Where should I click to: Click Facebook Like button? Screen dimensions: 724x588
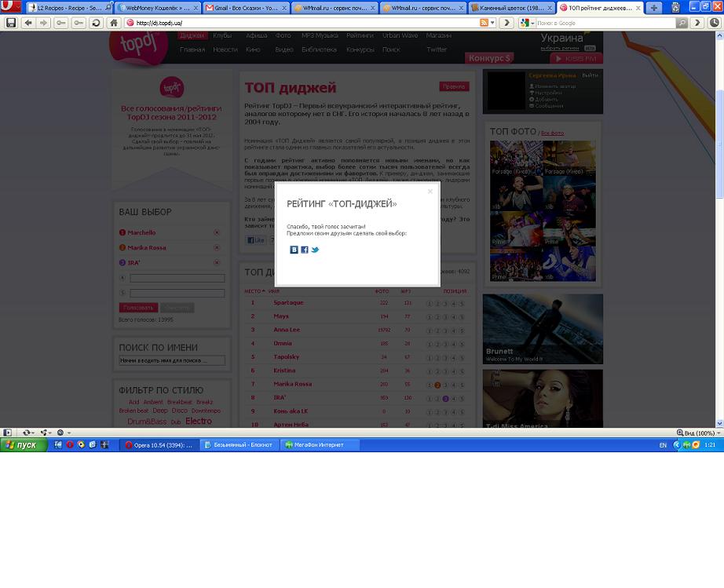(x=255, y=240)
